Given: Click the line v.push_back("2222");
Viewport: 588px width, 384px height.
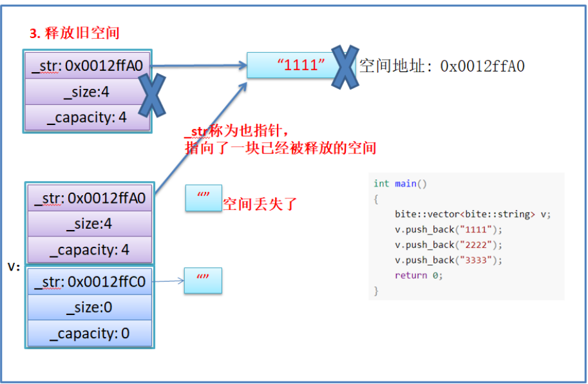Looking at the screenshot, I should point(448,245).
